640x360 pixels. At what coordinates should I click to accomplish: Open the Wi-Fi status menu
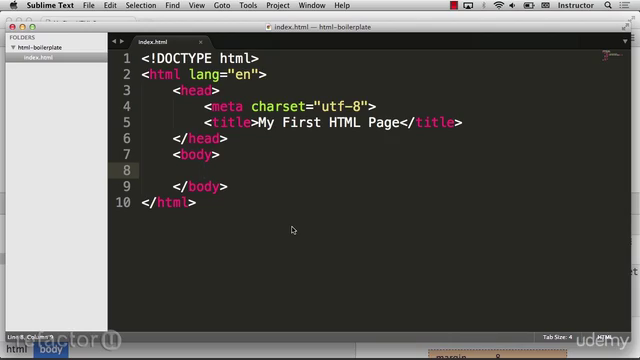[498, 5]
